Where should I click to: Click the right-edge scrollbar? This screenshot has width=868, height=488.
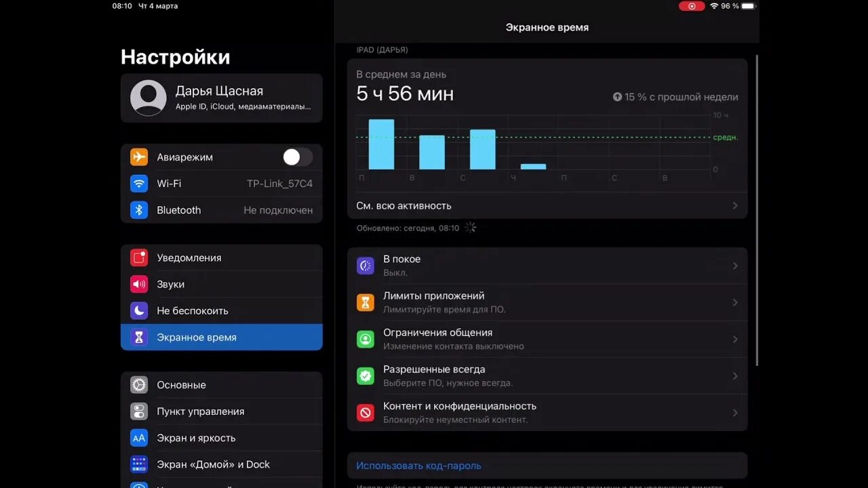coord(757,210)
